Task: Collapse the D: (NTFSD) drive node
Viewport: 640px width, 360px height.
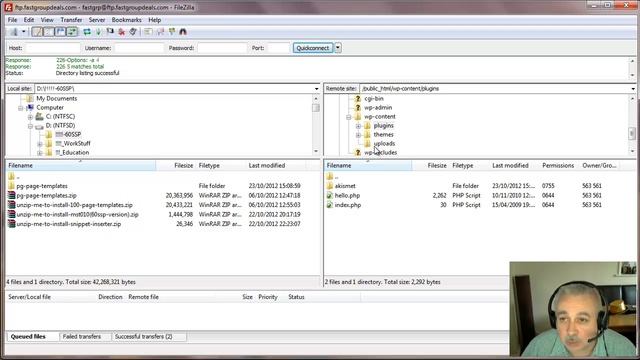Action: point(30,126)
